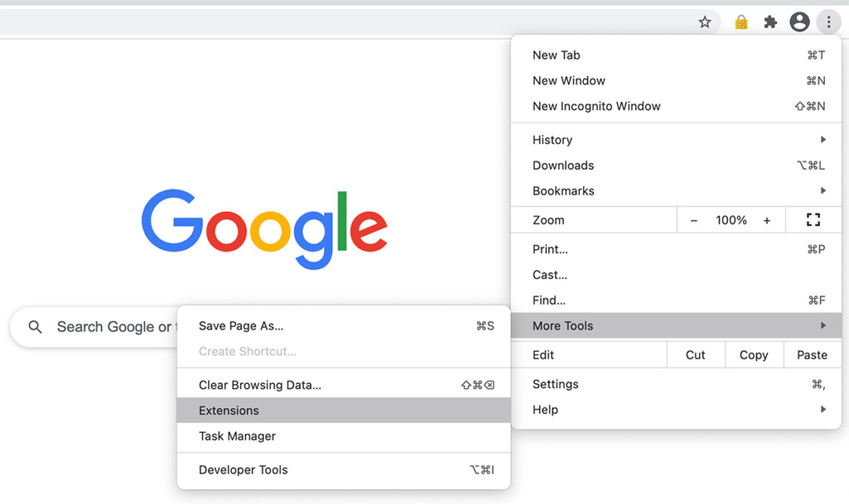Click the 100% zoom level value

click(731, 220)
